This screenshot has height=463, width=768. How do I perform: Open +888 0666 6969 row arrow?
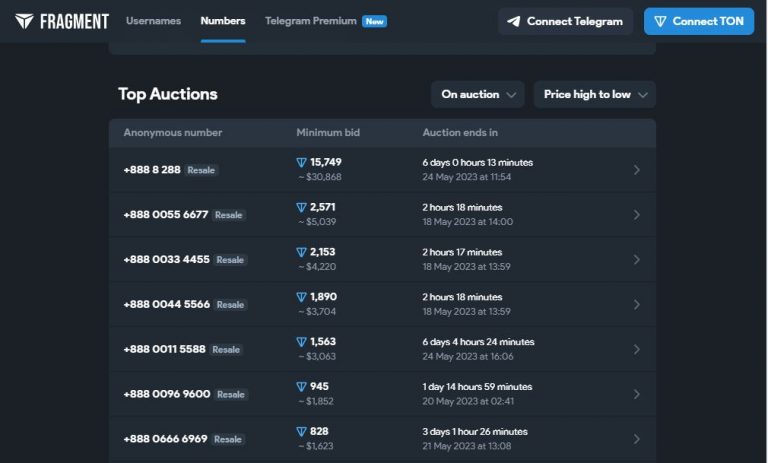coord(637,439)
